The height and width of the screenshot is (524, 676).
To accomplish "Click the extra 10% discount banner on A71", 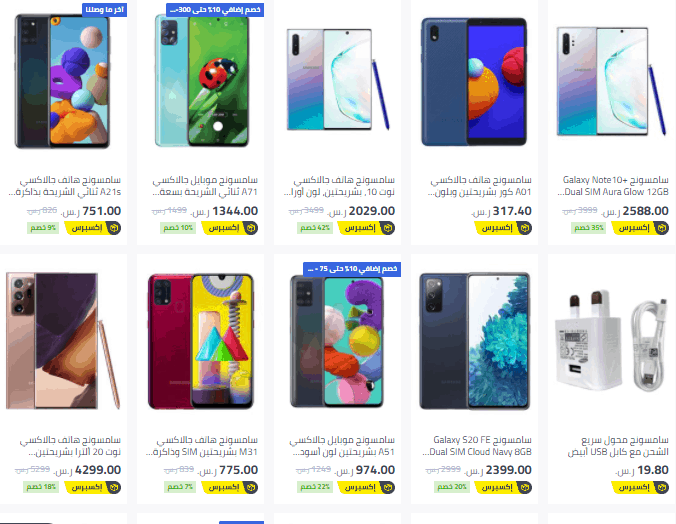I will point(215,9).
